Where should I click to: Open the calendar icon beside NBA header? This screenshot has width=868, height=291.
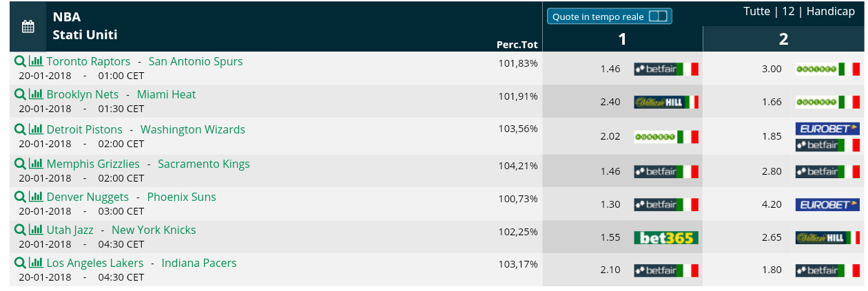tap(28, 27)
